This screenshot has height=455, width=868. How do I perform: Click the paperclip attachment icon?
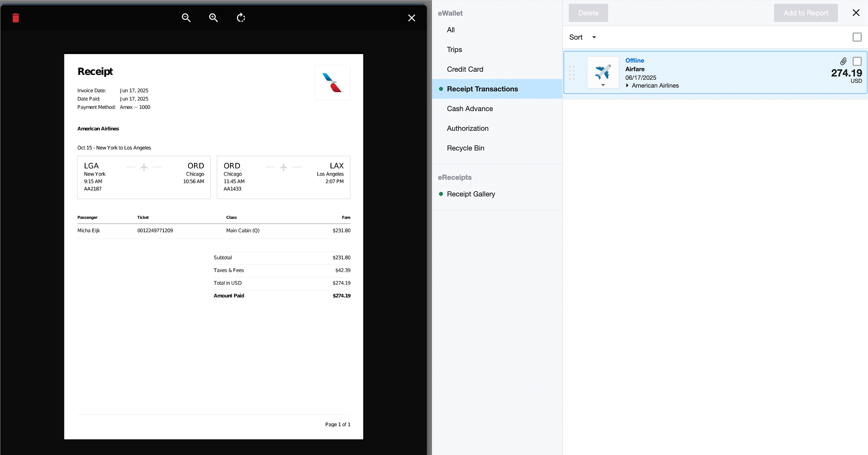[x=843, y=61]
